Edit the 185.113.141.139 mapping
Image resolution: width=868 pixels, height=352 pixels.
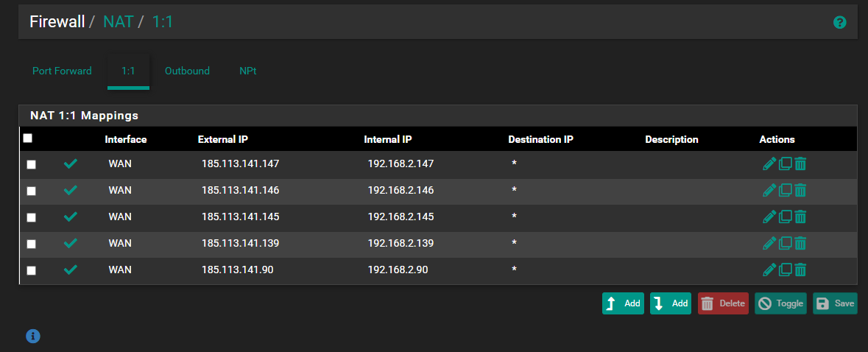pos(769,243)
